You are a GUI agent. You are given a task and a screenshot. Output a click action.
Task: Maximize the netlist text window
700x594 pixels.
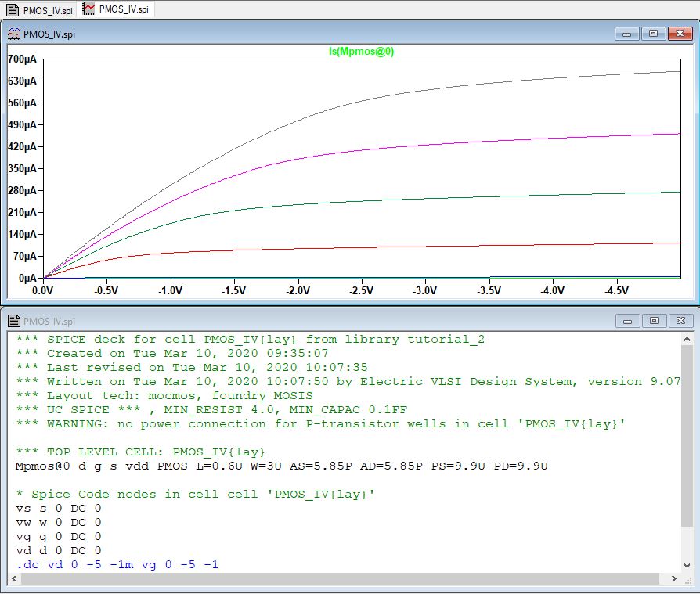coord(653,321)
